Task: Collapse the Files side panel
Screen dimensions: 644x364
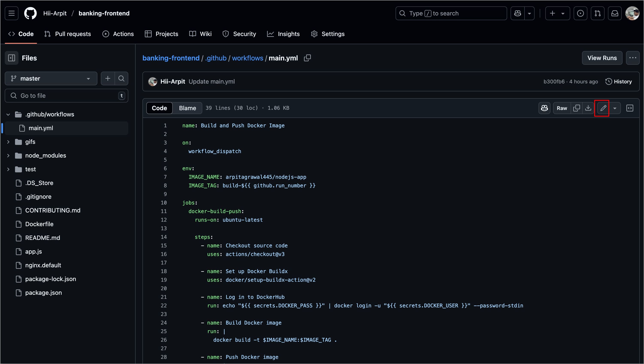Action: [12, 58]
